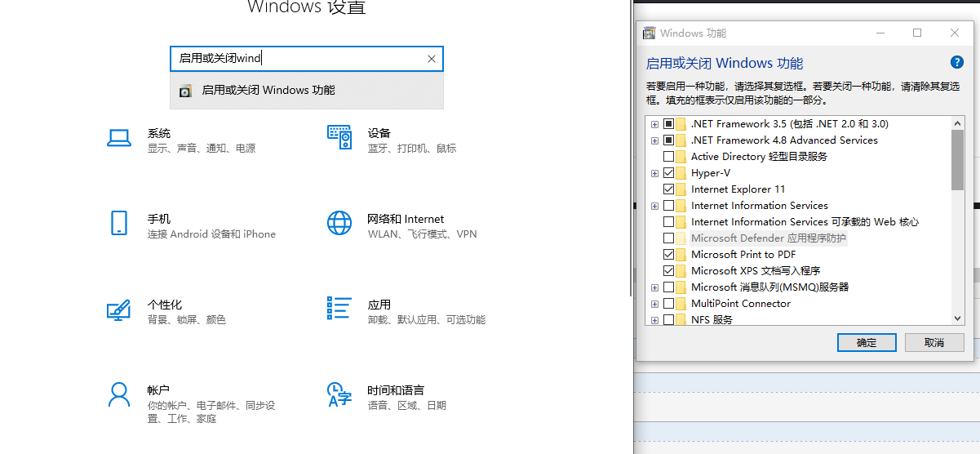
Task: Click the feature list scroll-up arrow
Action: pos(958,123)
